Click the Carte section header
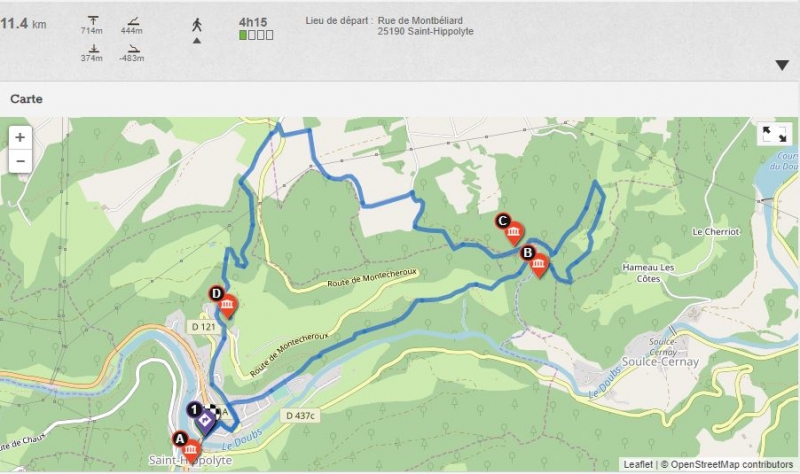 [27, 99]
